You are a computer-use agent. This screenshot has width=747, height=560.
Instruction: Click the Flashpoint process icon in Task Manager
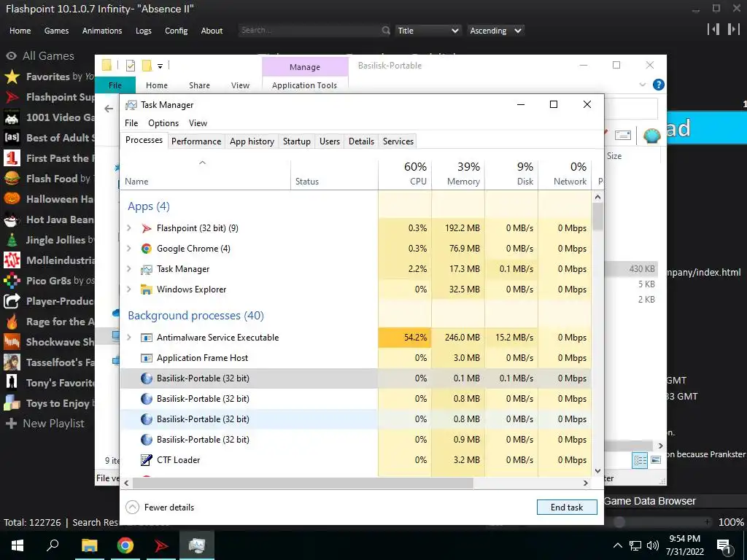pos(146,228)
